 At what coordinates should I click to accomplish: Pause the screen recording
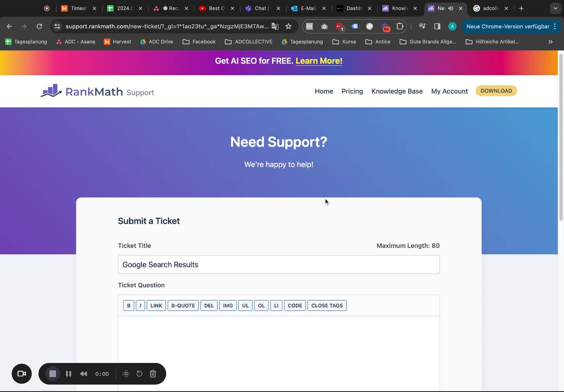point(68,374)
